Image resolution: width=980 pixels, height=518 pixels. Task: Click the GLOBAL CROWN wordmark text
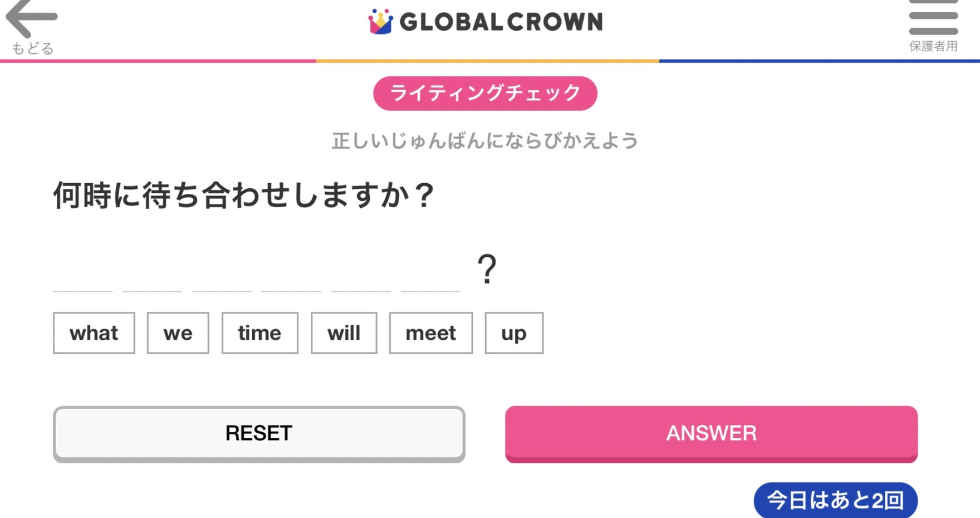(501, 22)
